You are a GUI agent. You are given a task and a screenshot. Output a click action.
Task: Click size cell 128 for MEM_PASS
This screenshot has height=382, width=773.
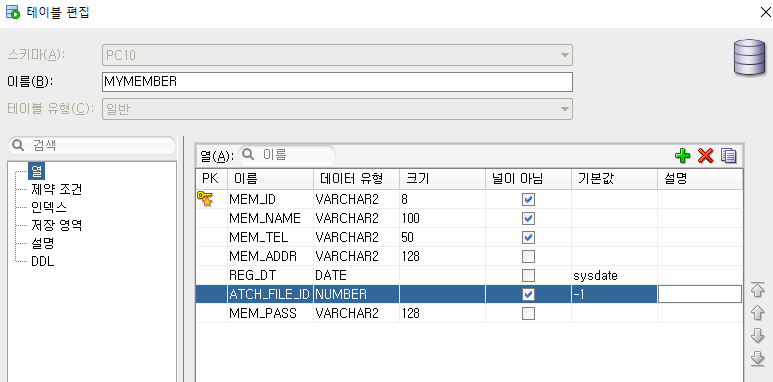pyautogui.click(x=442, y=313)
